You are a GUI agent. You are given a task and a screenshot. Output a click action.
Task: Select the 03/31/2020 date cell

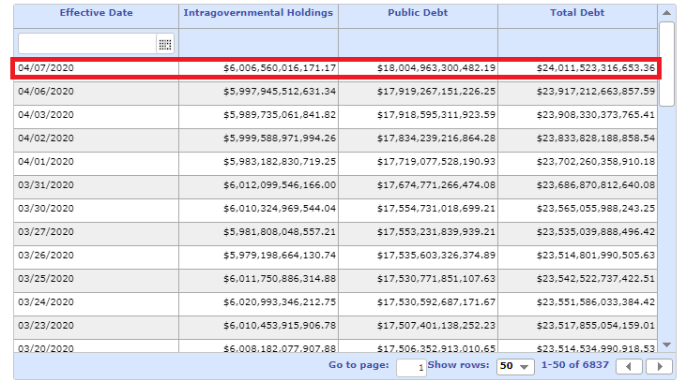46,185
